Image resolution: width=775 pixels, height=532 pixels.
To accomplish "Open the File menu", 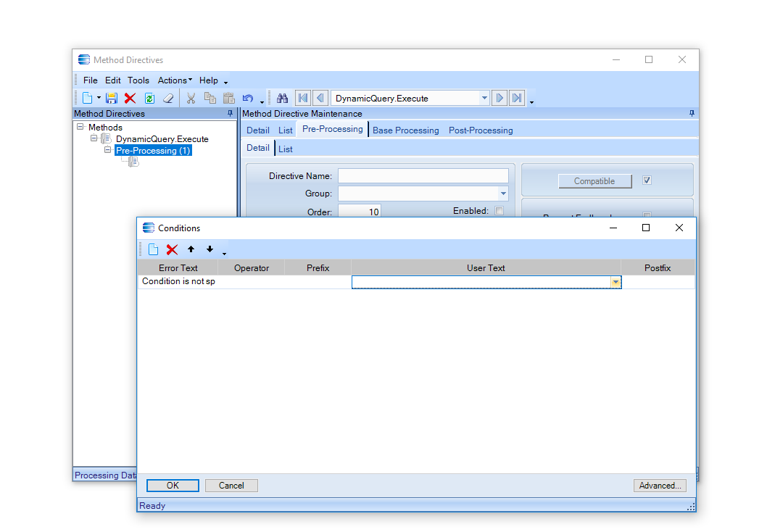I will [x=91, y=80].
